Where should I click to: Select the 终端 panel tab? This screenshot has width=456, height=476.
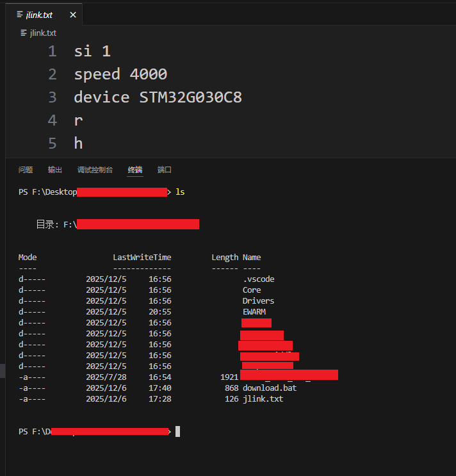click(x=135, y=170)
